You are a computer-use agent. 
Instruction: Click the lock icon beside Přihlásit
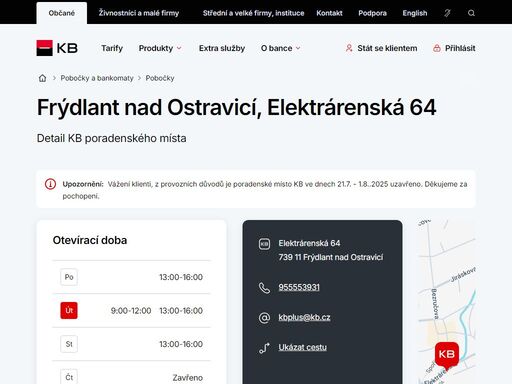pyautogui.click(x=437, y=48)
